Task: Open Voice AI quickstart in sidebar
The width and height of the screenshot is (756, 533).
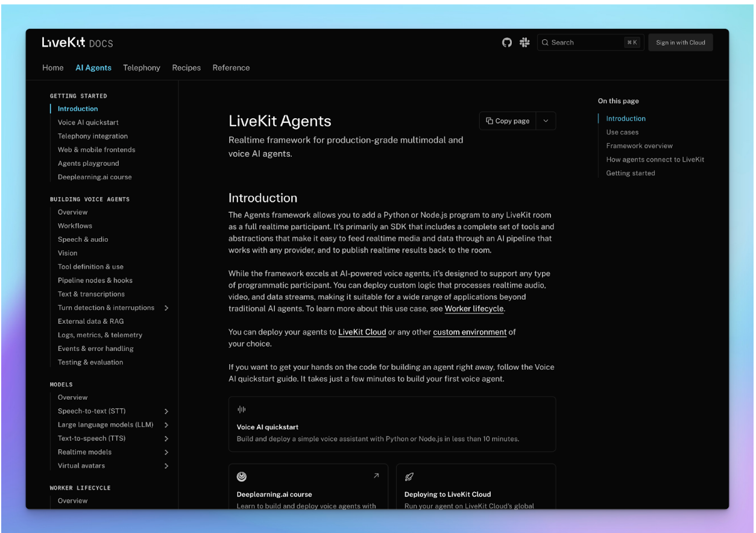Action: (x=88, y=122)
